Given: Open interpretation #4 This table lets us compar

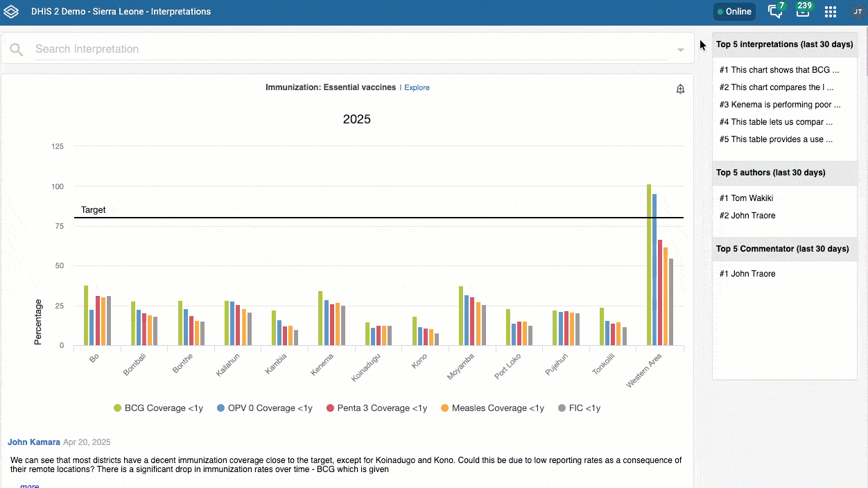Looking at the screenshot, I should (x=776, y=122).
